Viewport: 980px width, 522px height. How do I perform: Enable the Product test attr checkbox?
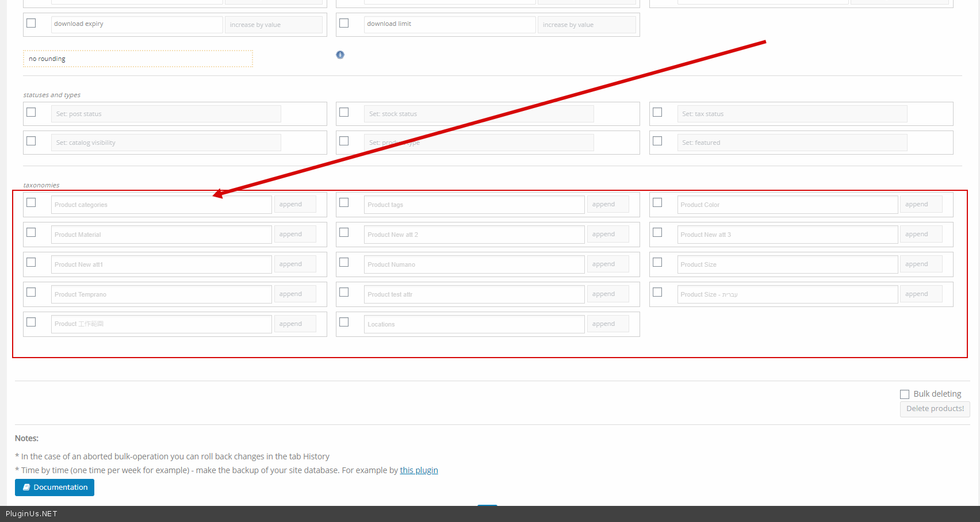(344, 292)
